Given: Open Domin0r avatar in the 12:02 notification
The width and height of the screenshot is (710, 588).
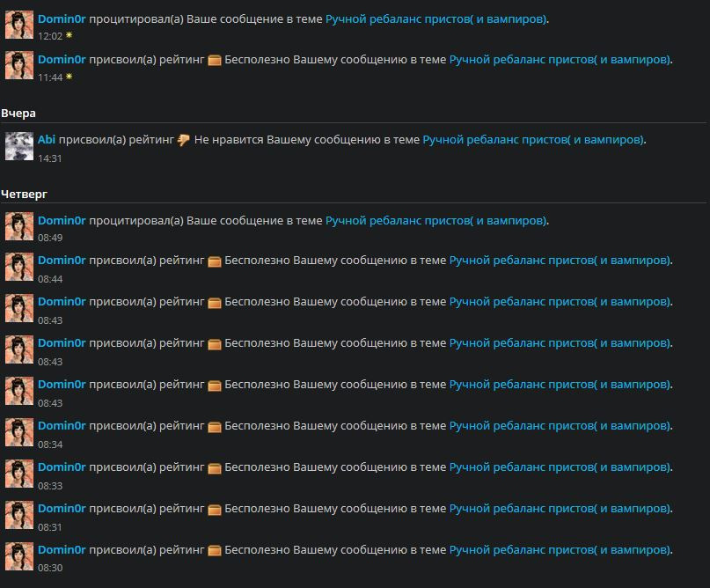Looking at the screenshot, I should coord(19,25).
